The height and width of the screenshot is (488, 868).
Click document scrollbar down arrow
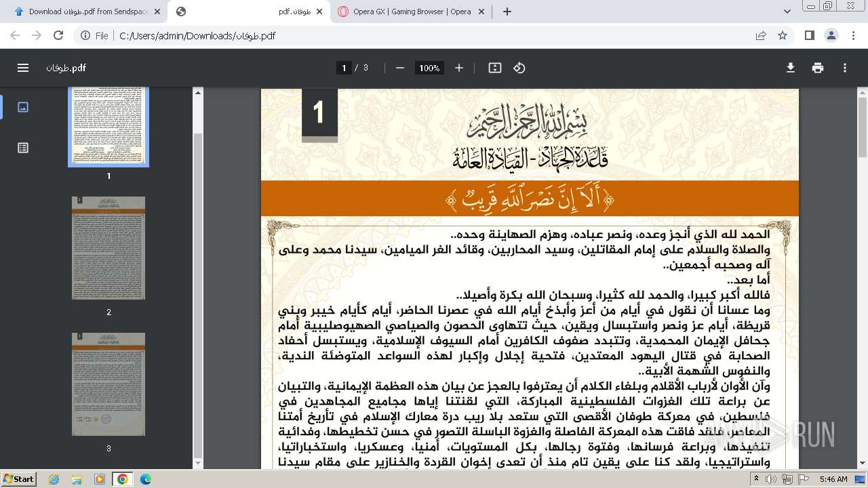coord(862,462)
